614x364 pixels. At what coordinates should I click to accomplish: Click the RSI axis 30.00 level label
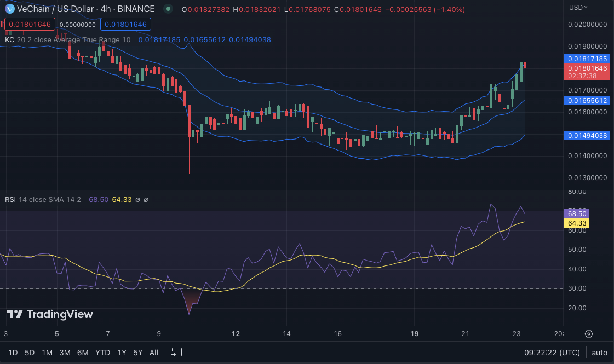click(x=577, y=288)
